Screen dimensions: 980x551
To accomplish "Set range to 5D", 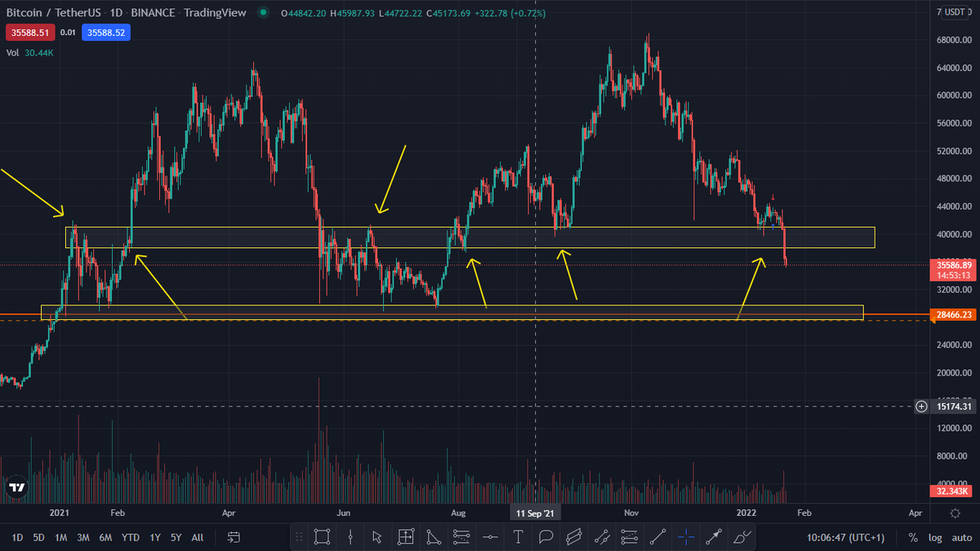I will (x=39, y=537).
